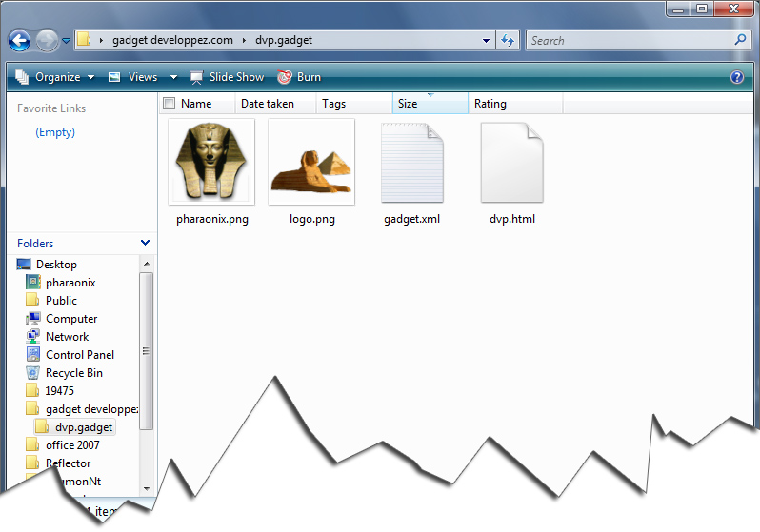Screen dimensions: 760x532
Task: Select the pharaonix.png thumbnail
Action: pyautogui.click(x=210, y=162)
